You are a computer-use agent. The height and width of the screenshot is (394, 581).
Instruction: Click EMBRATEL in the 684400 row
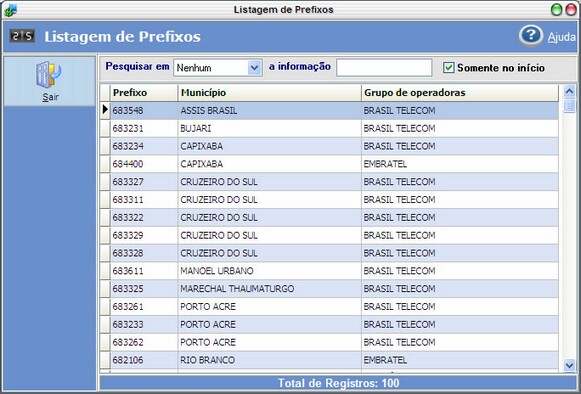pos(459,164)
